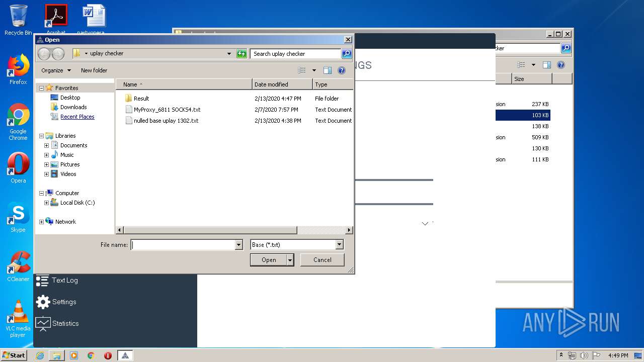Open the Skype desktop shortcut

click(18, 218)
